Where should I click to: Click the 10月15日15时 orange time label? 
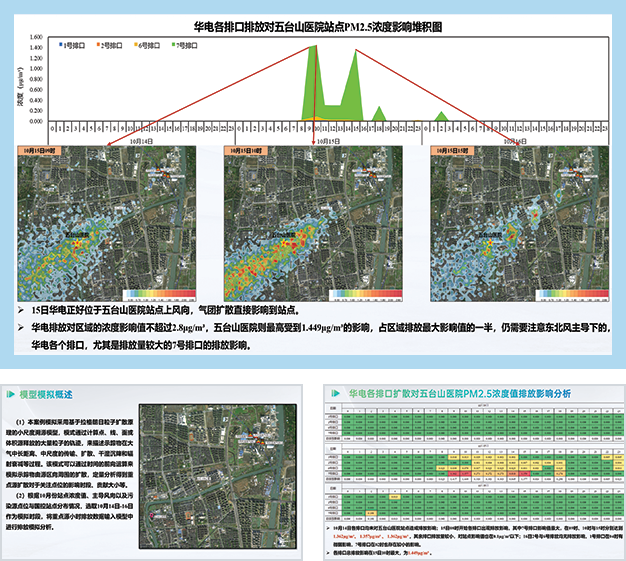[x=452, y=151]
